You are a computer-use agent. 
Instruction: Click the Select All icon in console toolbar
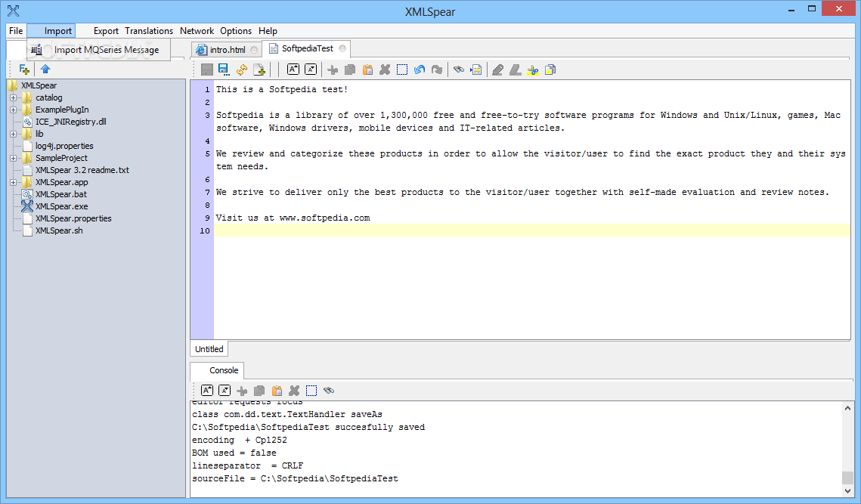pos(311,391)
